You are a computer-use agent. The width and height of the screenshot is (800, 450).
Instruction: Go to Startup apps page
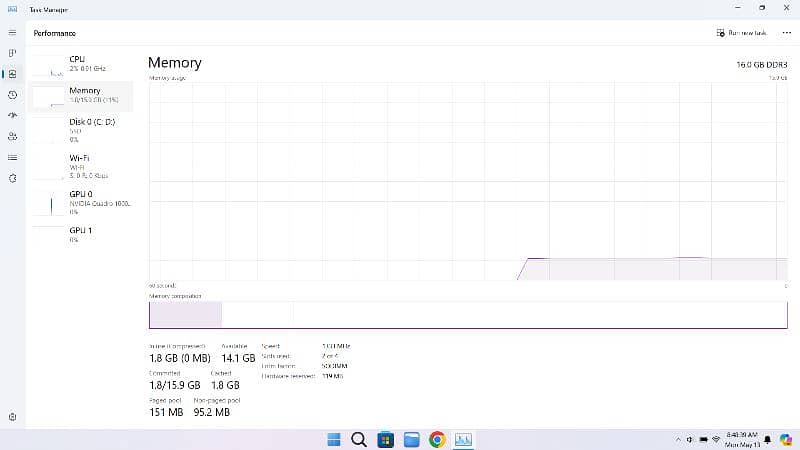tap(12, 116)
